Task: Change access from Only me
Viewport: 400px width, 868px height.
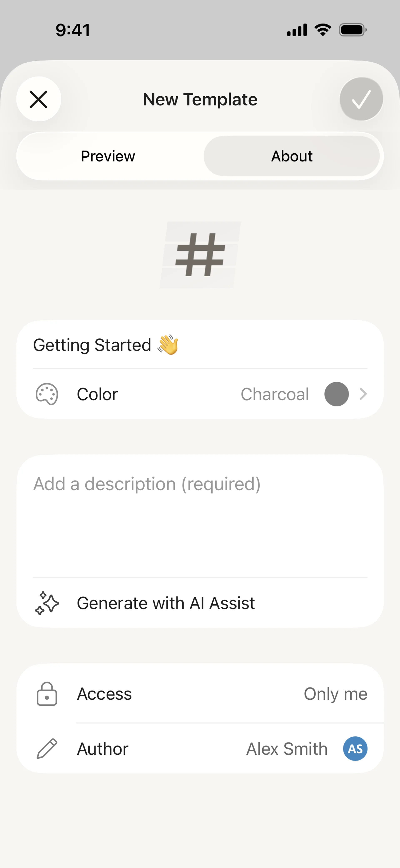Action: pos(335,694)
